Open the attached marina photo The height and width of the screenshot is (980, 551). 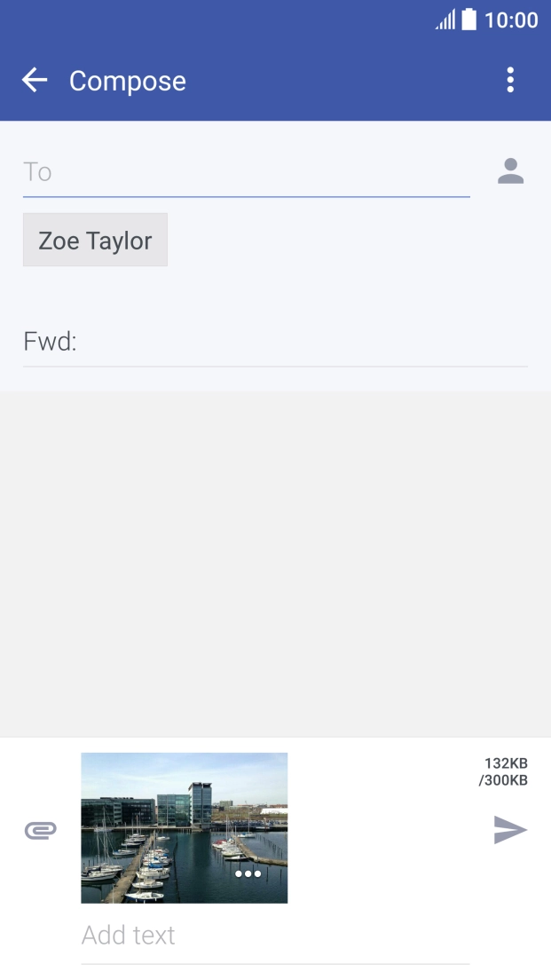click(184, 826)
